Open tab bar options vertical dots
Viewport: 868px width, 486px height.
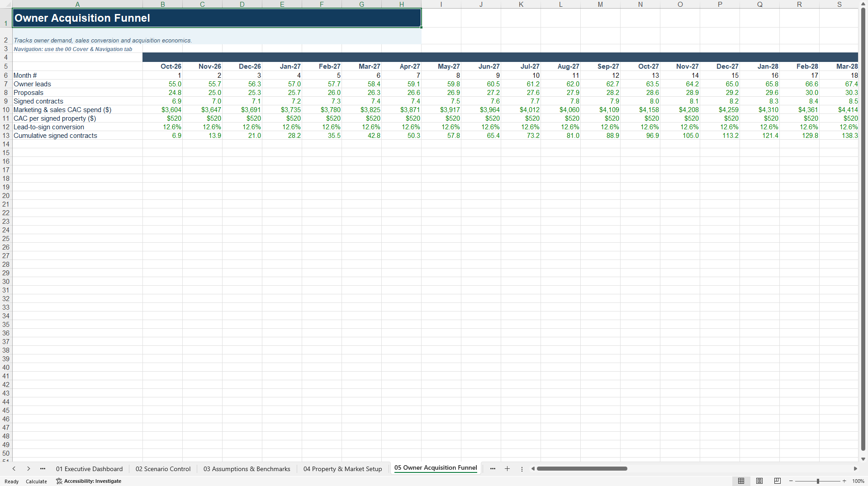(522, 469)
